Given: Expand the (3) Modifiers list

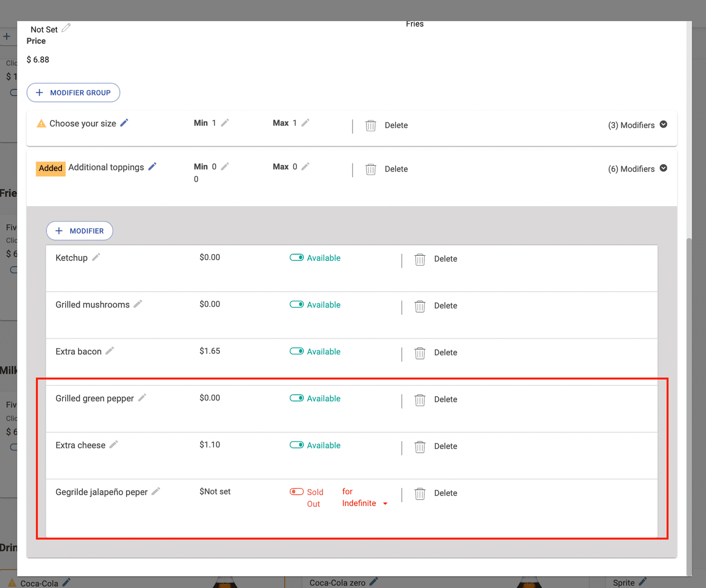Looking at the screenshot, I should (x=664, y=125).
